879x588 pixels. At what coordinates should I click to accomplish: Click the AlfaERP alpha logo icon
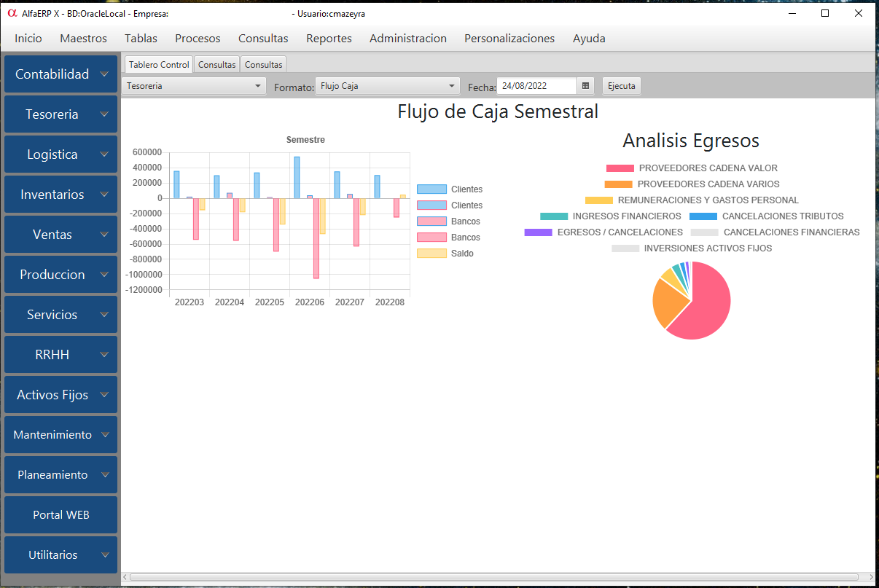(11, 13)
